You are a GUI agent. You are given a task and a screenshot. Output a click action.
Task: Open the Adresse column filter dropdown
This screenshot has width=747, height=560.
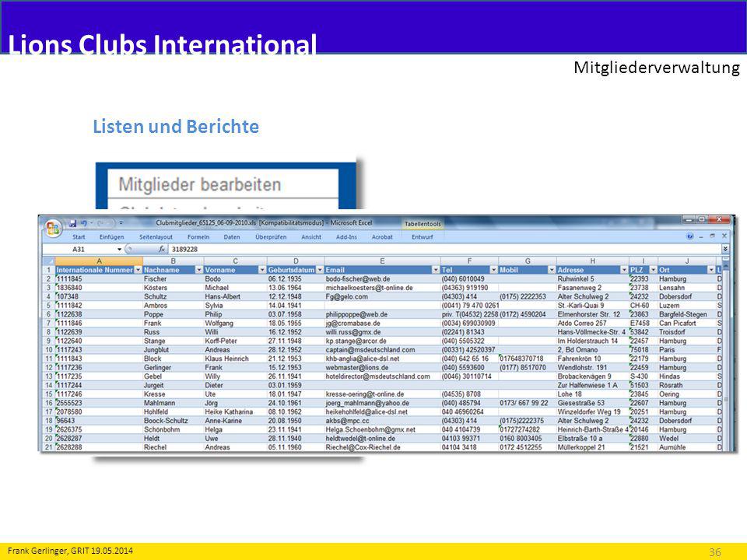(x=624, y=270)
